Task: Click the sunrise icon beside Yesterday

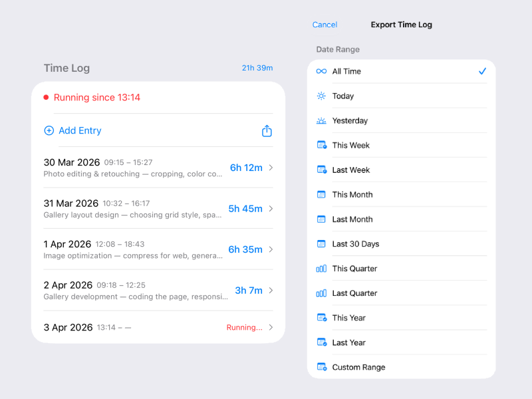Action: pyautogui.click(x=321, y=120)
